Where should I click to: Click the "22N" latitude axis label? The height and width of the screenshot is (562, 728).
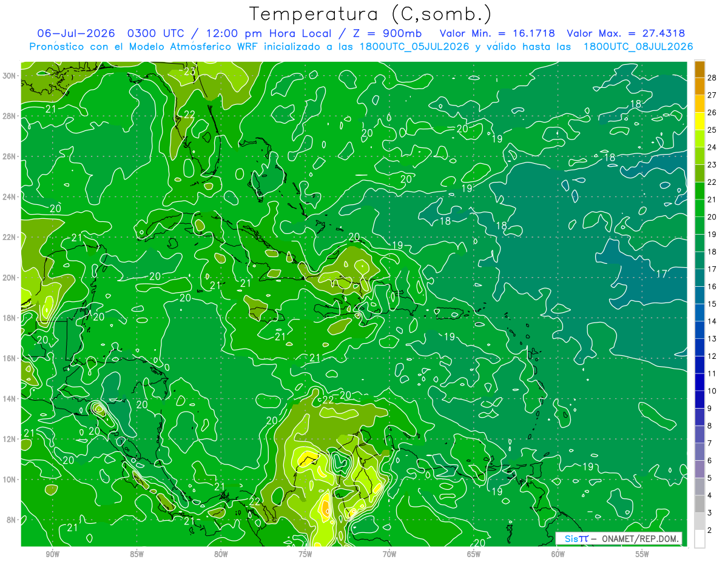click(x=9, y=237)
